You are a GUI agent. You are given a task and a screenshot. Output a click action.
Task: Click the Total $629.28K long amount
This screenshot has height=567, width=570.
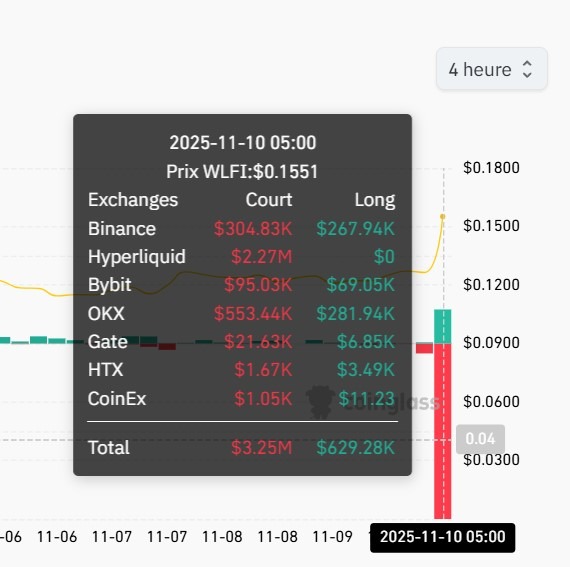point(356,447)
